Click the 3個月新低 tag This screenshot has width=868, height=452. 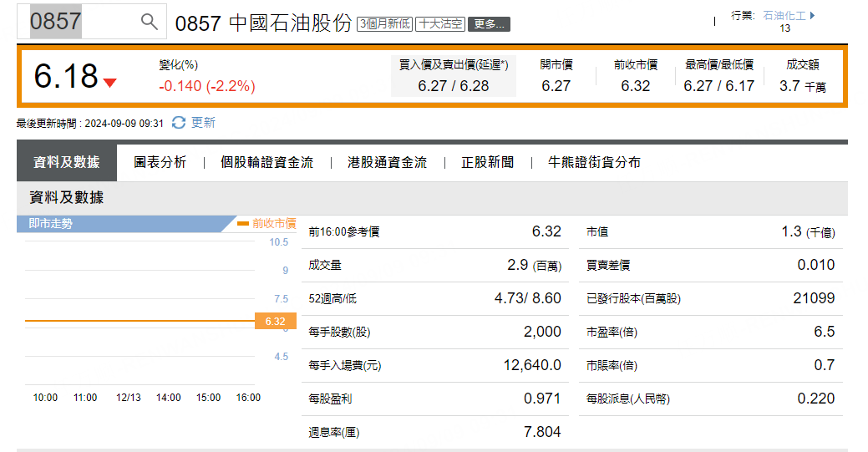(x=385, y=24)
